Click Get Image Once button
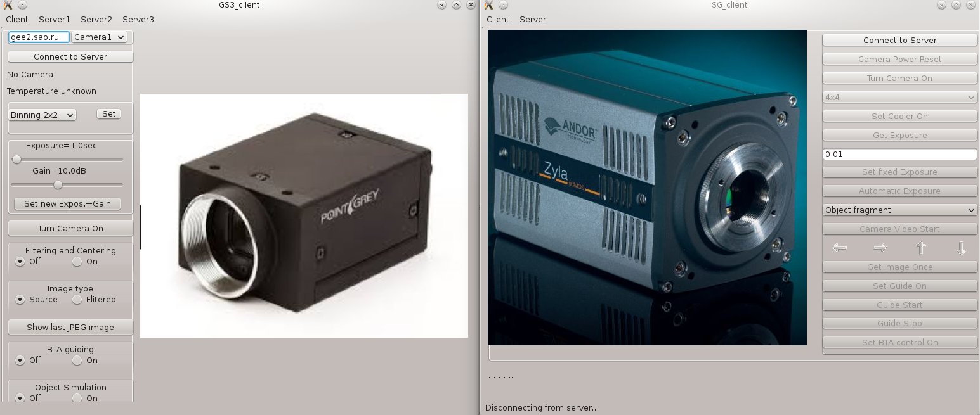This screenshot has height=415, width=980. (x=899, y=267)
